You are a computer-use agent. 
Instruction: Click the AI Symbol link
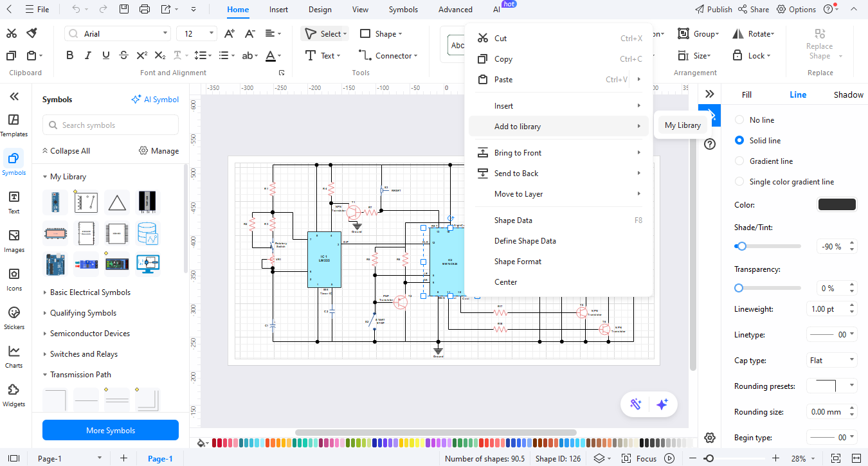[155, 100]
